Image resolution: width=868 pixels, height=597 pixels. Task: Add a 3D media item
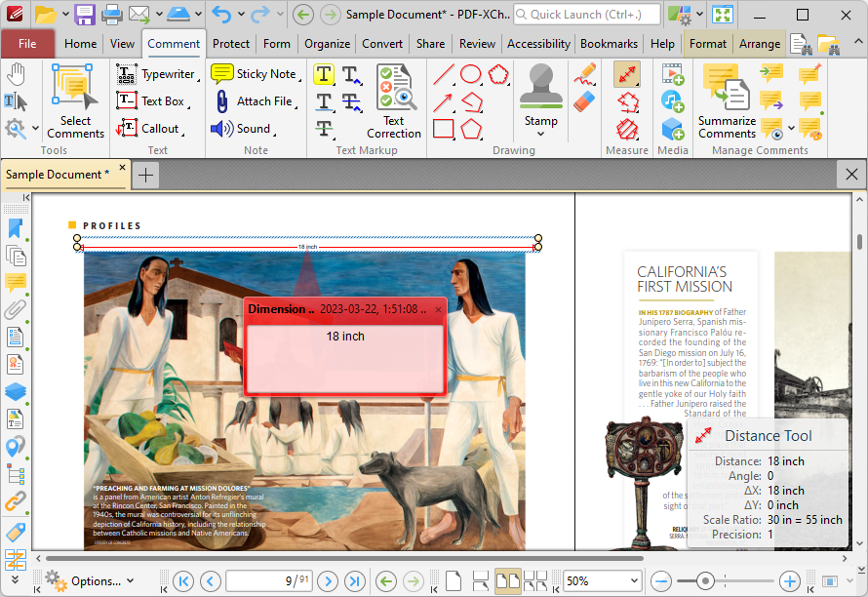673,129
